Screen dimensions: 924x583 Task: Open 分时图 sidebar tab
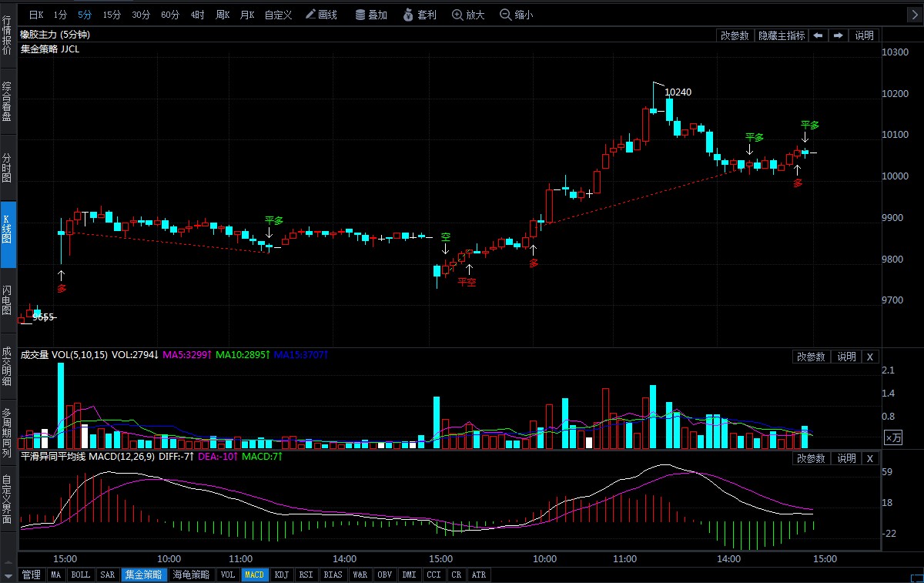[x=8, y=167]
